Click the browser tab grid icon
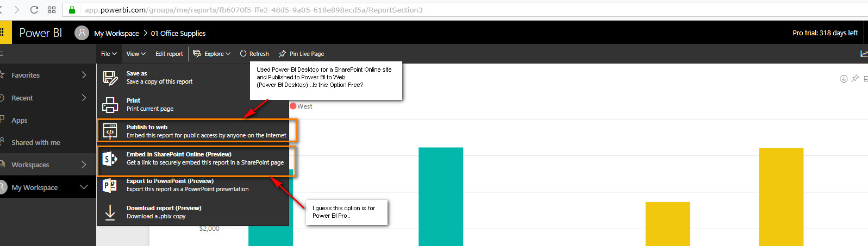The image size is (868, 246). 52,10
